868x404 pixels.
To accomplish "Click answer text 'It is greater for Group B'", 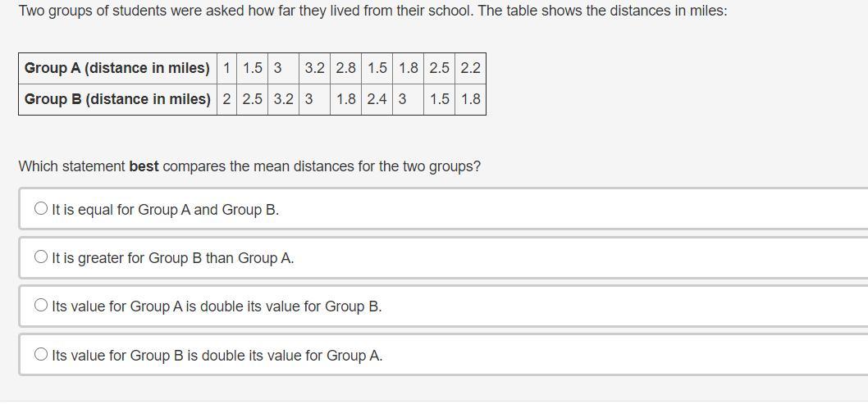I will click(x=172, y=258).
